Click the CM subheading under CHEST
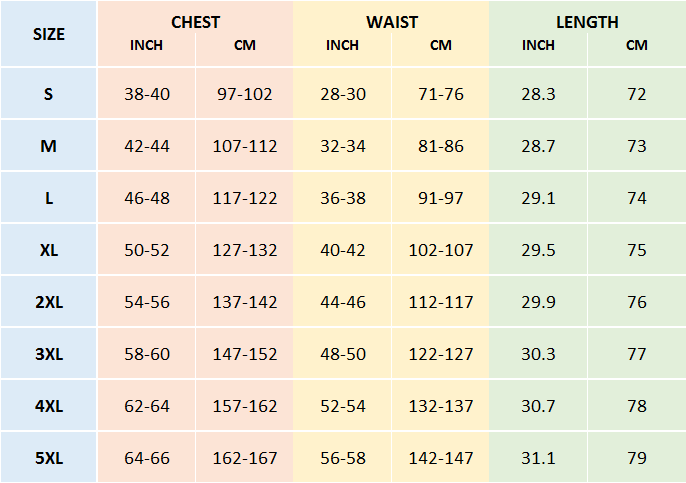This screenshot has width=686, height=483. [x=245, y=45]
